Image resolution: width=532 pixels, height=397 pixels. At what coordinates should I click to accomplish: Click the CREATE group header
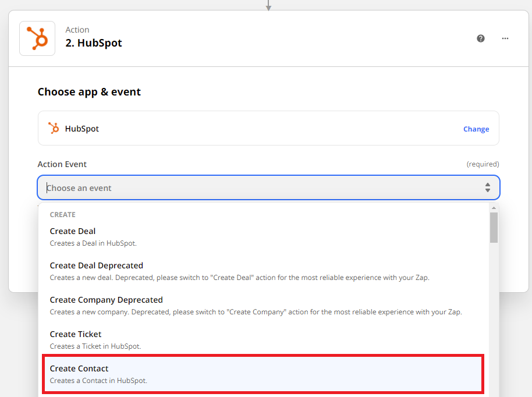pyautogui.click(x=63, y=215)
